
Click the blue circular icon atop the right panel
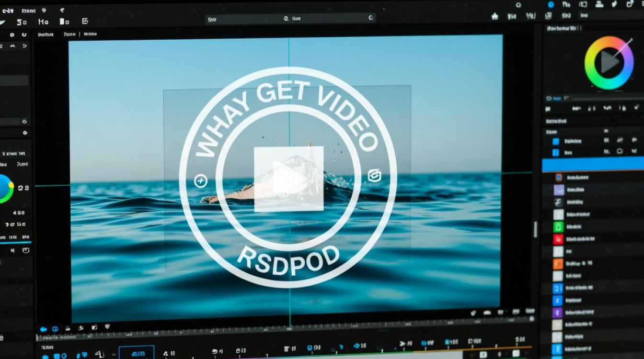tap(551, 4)
